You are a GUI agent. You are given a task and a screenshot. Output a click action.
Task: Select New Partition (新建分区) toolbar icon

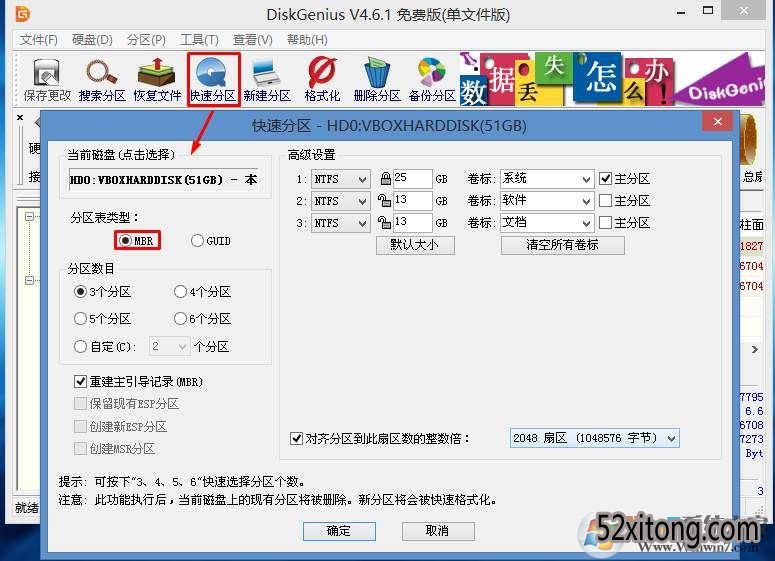[267, 80]
